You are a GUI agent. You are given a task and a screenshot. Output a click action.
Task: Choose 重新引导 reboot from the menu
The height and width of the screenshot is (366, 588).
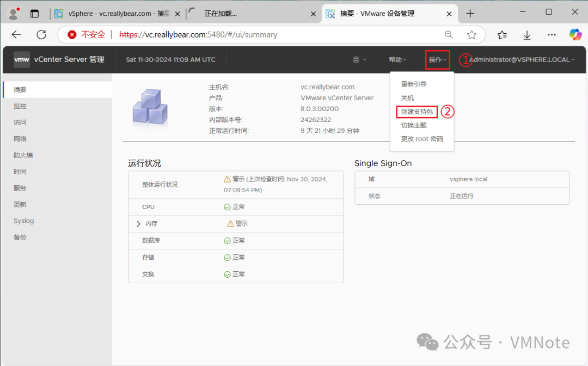click(414, 84)
